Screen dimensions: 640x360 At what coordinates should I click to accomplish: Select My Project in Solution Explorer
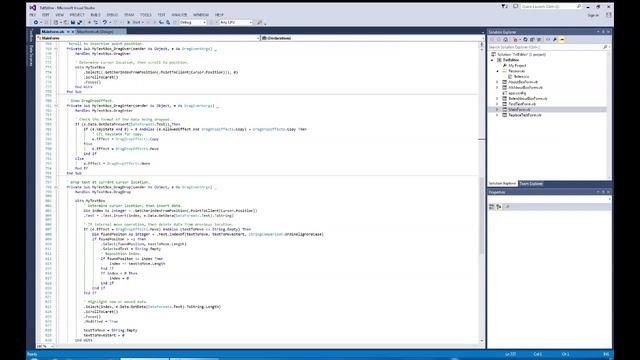tap(517, 66)
